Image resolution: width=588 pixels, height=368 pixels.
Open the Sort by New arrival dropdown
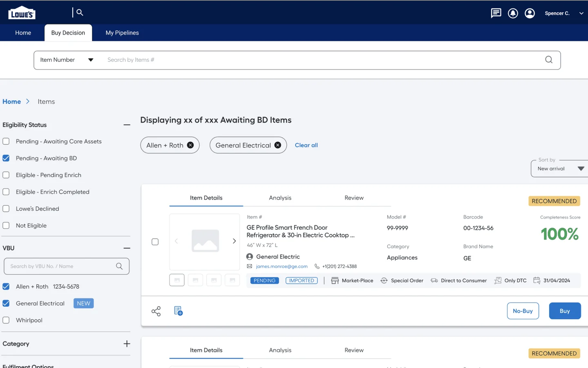(x=559, y=168)
